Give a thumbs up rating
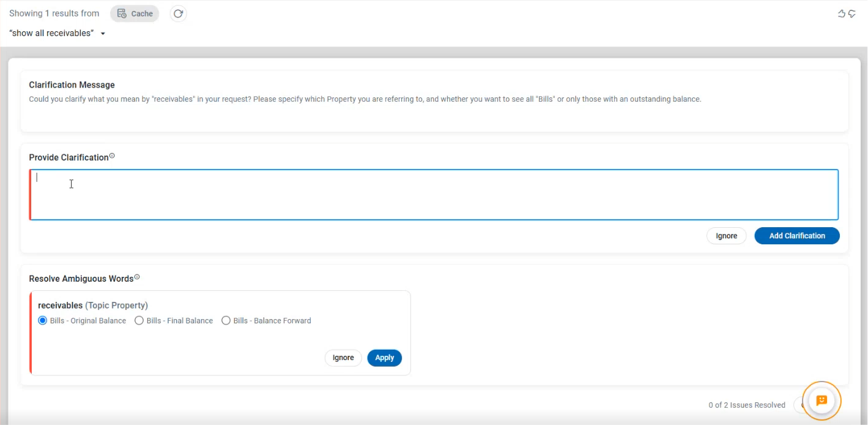The image size is (868, 425). 842,13
